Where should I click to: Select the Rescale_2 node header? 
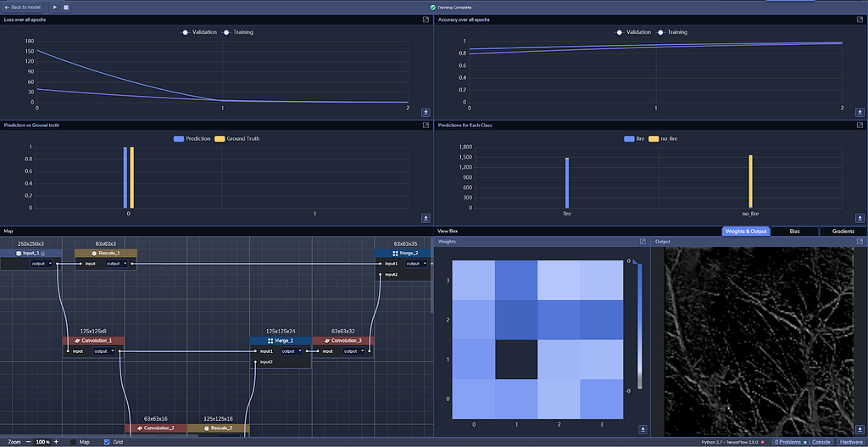(x=218, y=427)
